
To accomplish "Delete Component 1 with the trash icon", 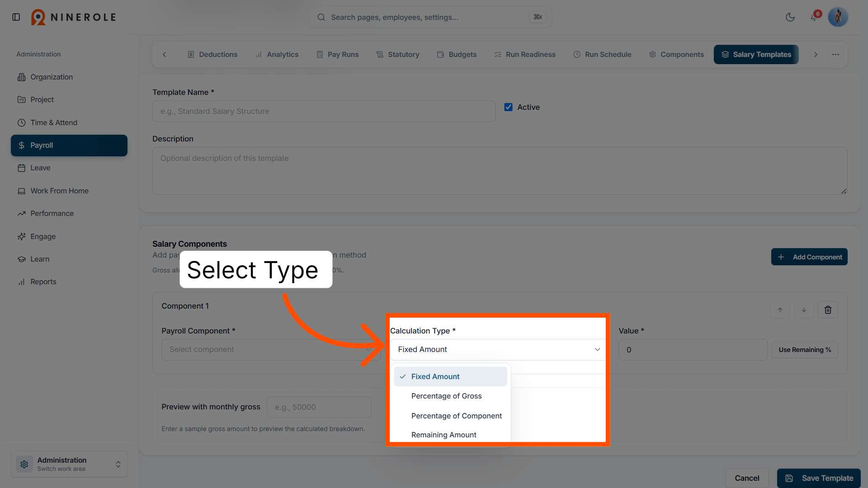I will point(828,310).
